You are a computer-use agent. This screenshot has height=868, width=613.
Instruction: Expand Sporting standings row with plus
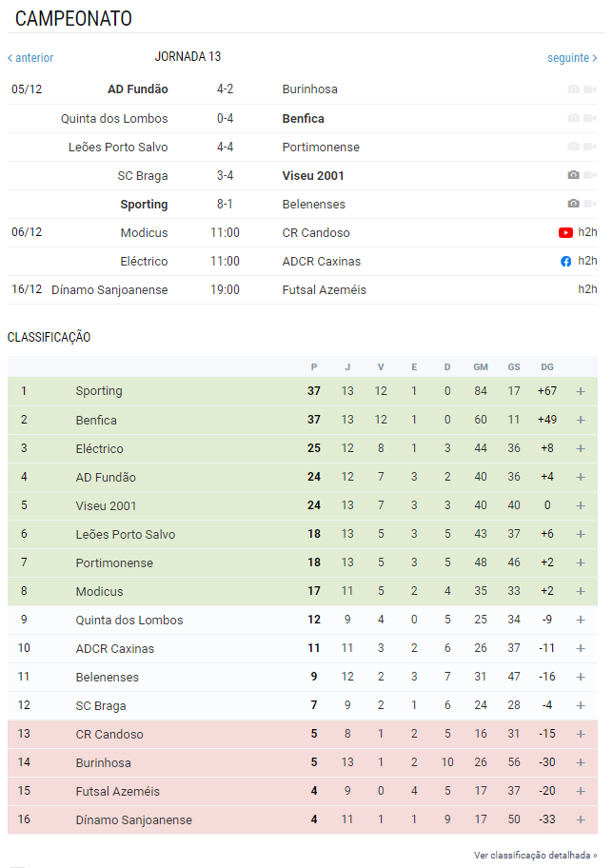pyautogui.click(x=581, y=391)
